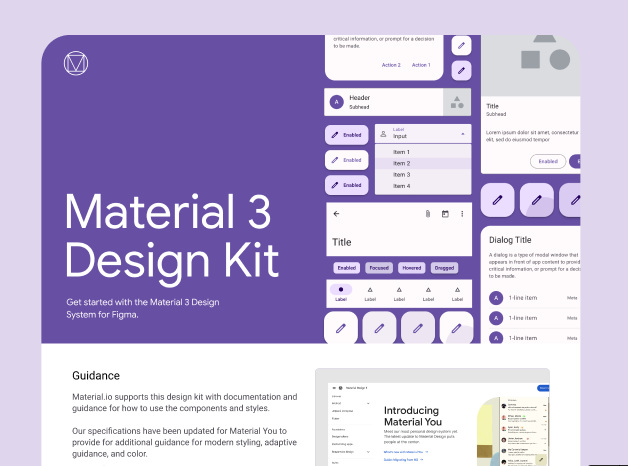Select the active Label tab with filled dot
Viewport: 628px width, 466px height.
coord(341,293)
